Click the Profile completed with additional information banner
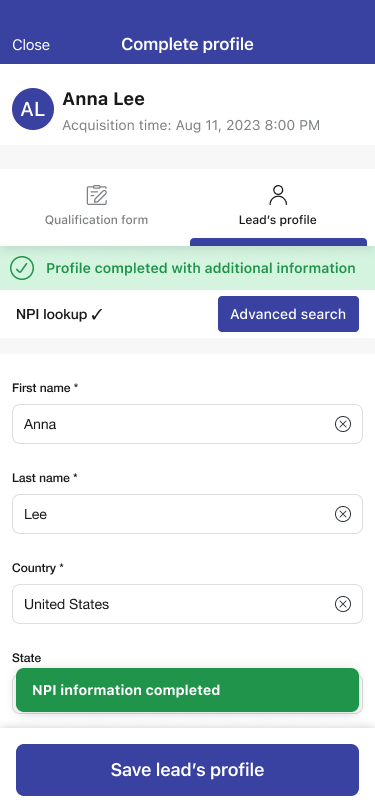This screenshot has width=375, height=812. click(188, 268)
